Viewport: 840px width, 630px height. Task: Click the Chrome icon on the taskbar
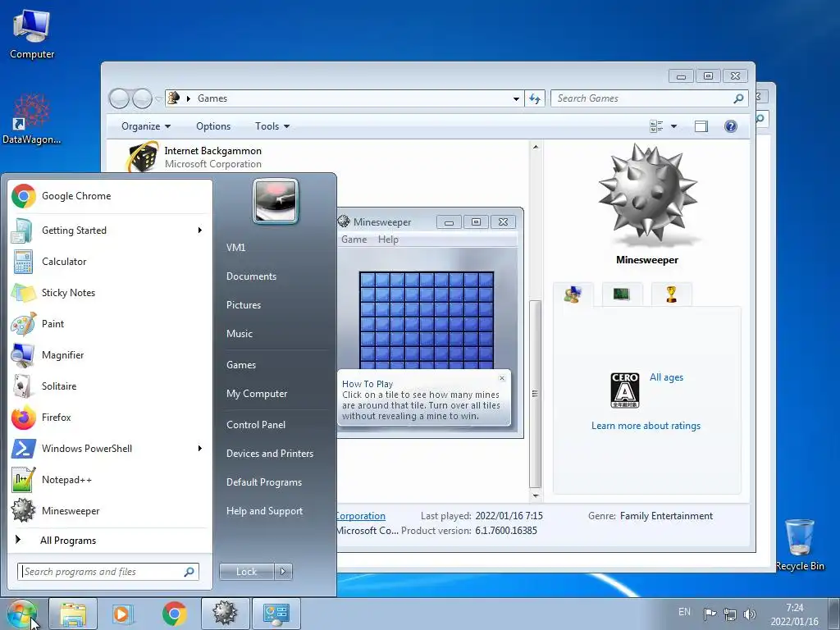(x=174, y=614)
